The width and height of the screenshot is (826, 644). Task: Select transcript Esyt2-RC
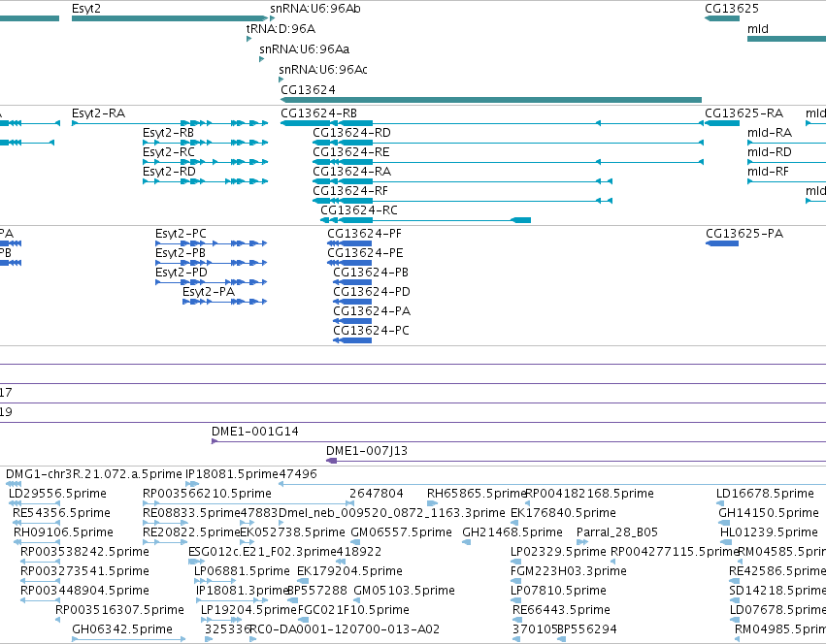pos(169,152)
